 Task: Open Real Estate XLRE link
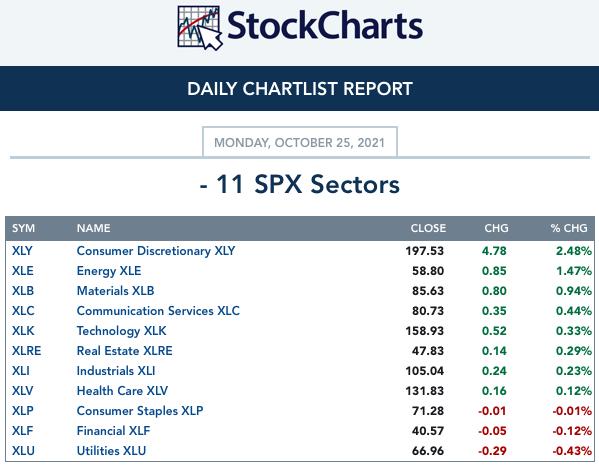125,351
